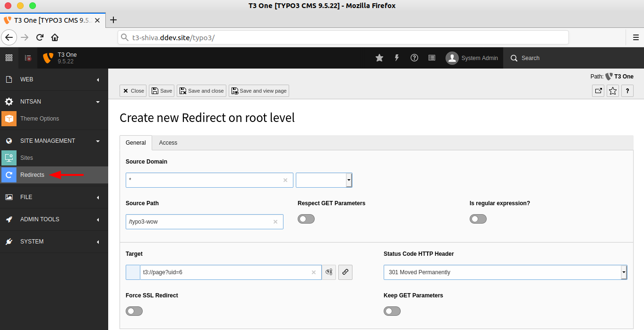Click the bookmark star in top bar
Viewport: 644px width, 330px height.
coord(379,58)
